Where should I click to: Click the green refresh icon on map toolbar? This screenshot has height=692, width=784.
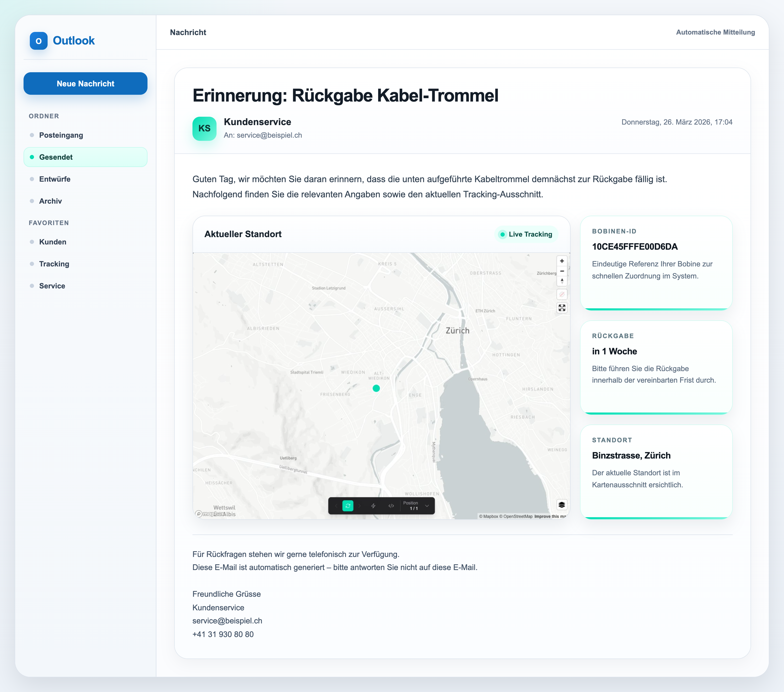(348, 506)
